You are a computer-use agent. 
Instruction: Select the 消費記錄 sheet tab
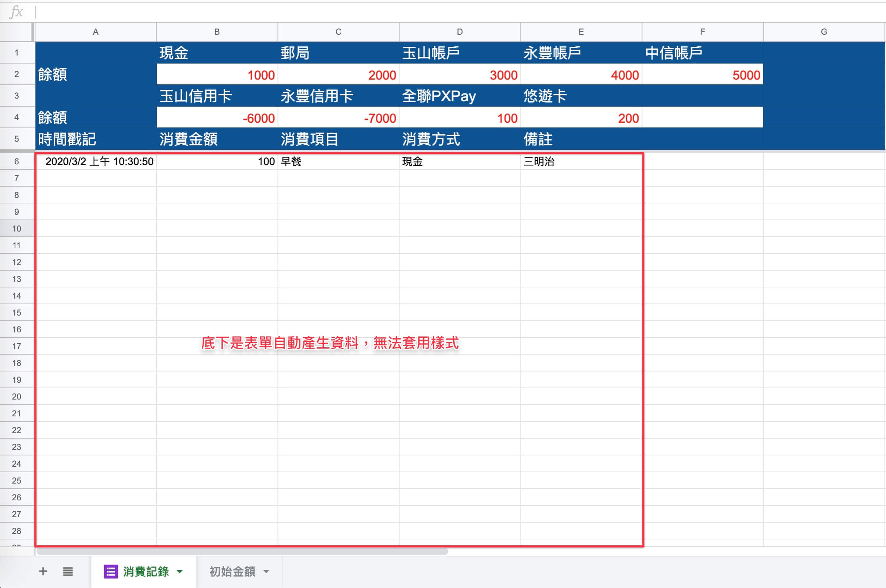click(146, 572)
